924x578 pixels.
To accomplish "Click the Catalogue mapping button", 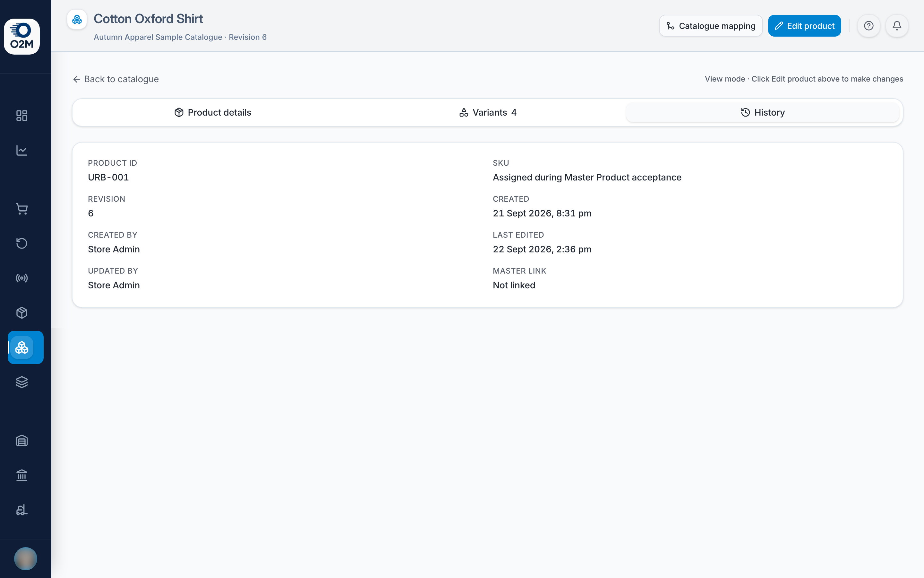I will [711, 26].
